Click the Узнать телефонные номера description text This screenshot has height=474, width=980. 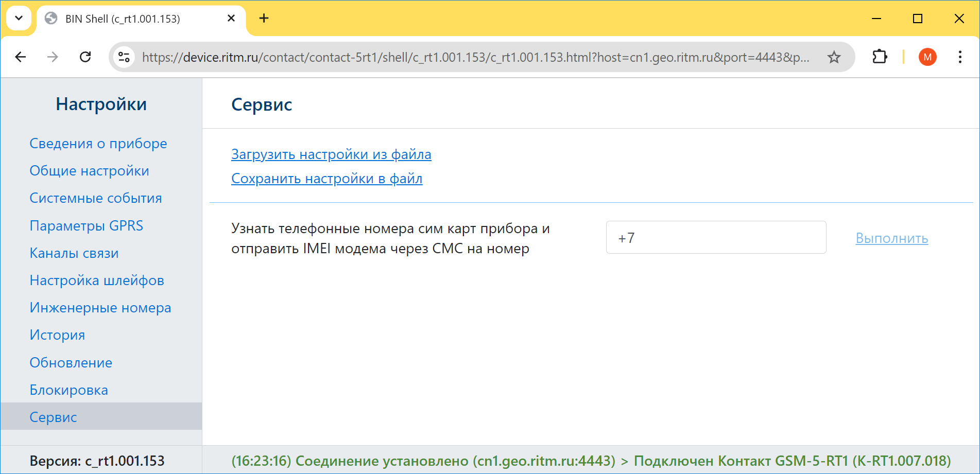[x=390, y=238]
